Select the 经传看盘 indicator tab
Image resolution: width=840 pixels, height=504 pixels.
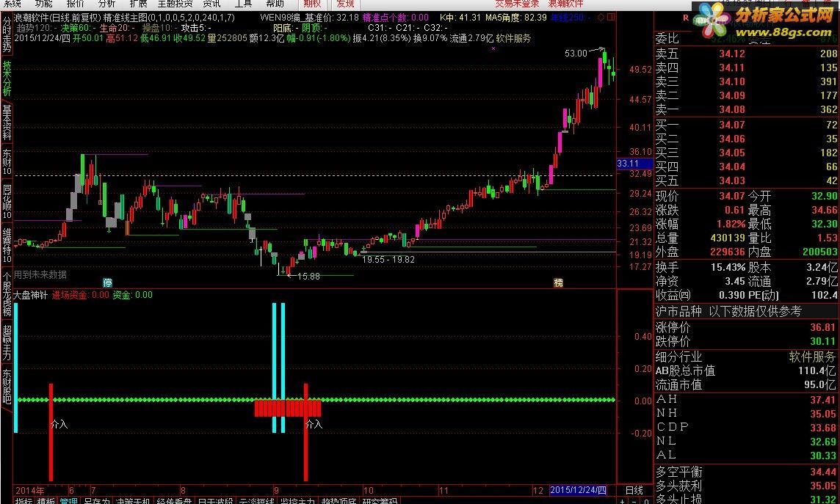point(174,501)
